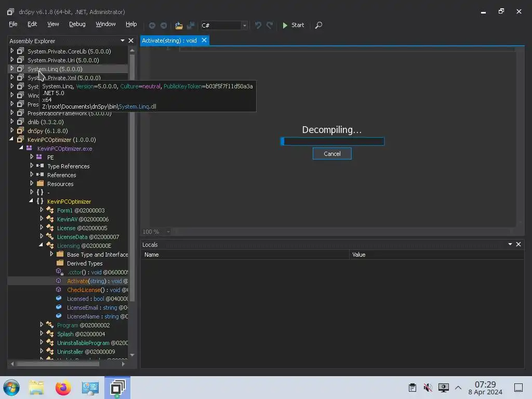The width and height of the screenshot is (532, 399).
Task: Collapse the KevinPCOptimizer (1.0.0.0) assembly
Action: pos(12,139)
